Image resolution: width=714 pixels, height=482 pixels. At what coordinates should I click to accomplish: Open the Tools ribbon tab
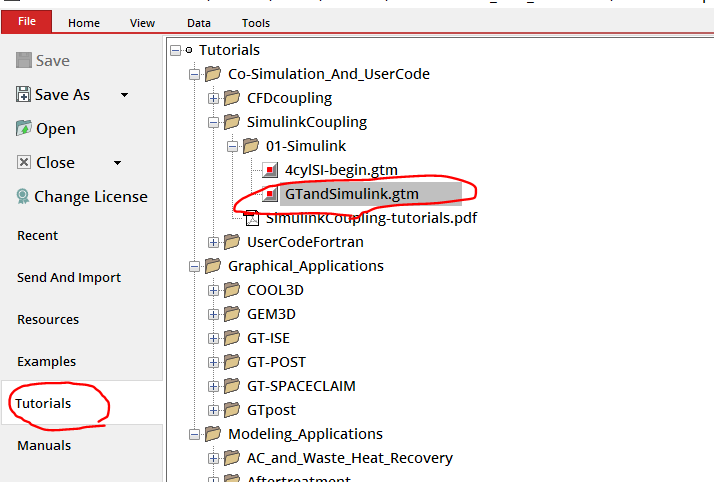[x=256, y=22]
